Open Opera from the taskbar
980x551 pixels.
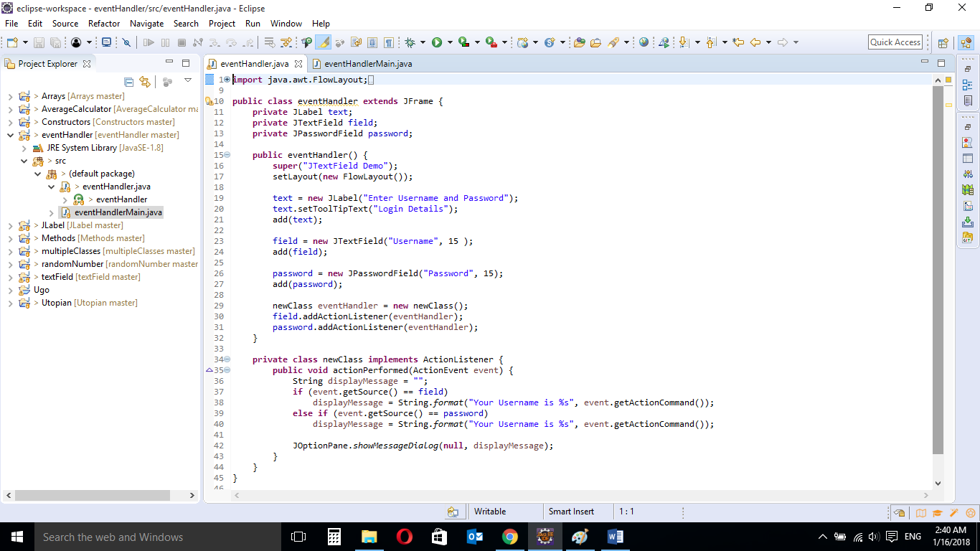click(x=404, y=537)
